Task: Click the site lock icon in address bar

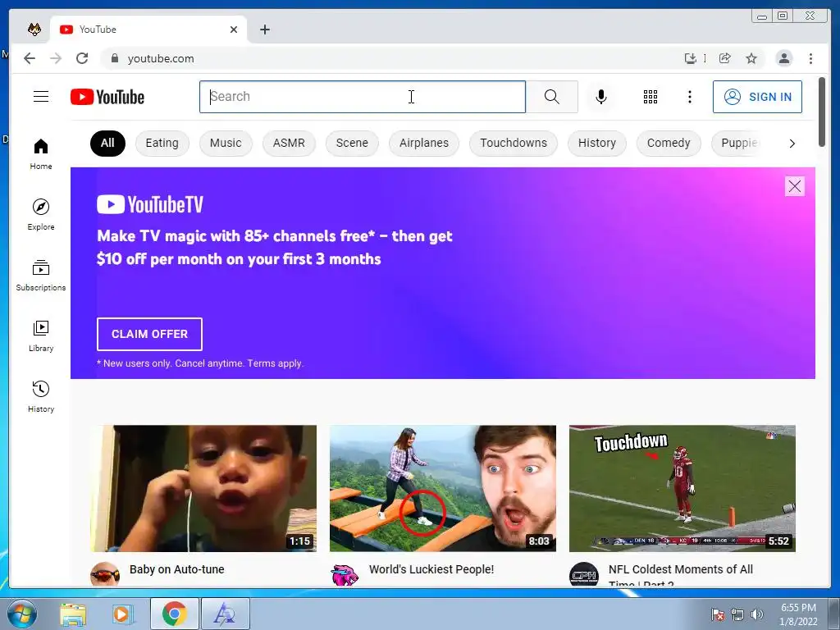Action: click(x=114, y=58)
